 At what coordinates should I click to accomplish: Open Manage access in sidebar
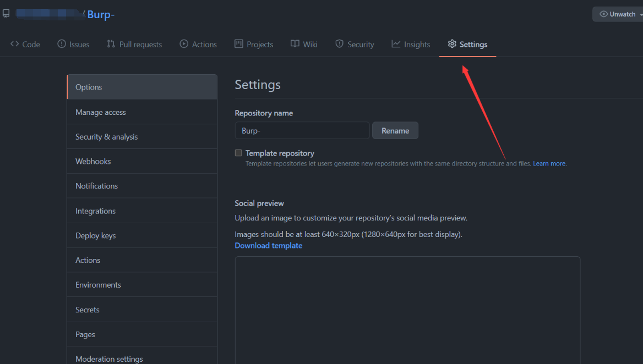(142, 112)
